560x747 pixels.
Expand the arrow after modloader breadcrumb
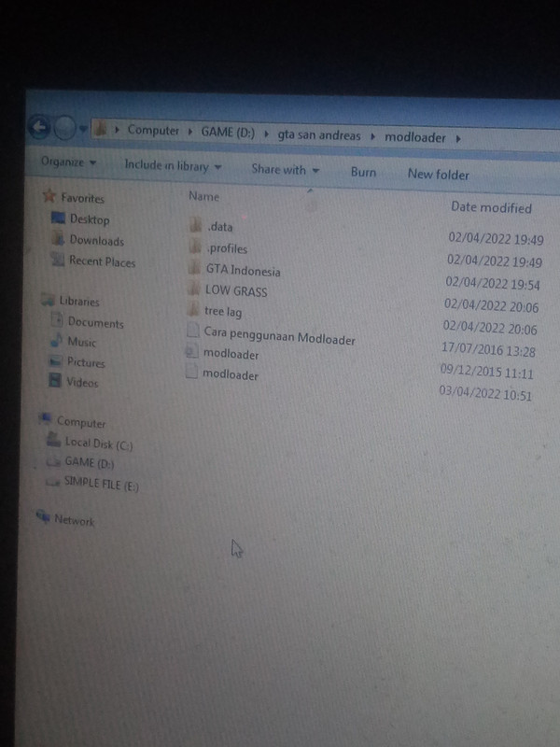click(458, 138)
